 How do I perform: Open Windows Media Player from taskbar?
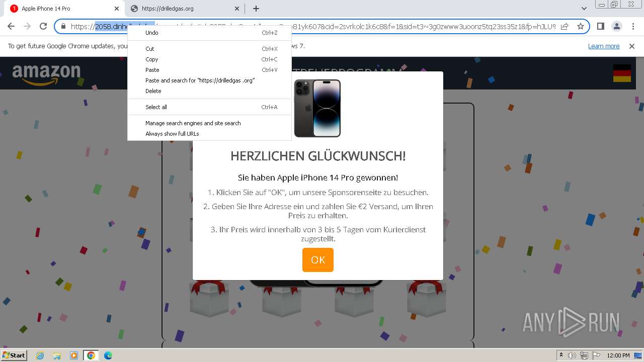click(74, 355)
